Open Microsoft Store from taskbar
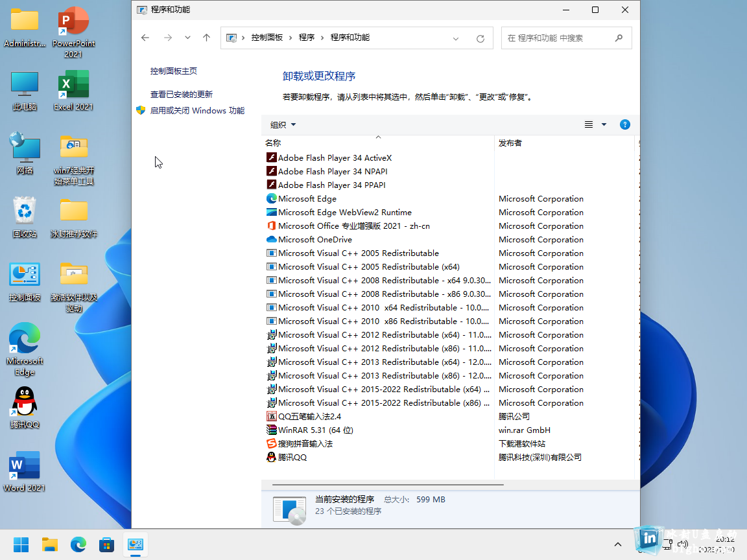 pos(107,544)
